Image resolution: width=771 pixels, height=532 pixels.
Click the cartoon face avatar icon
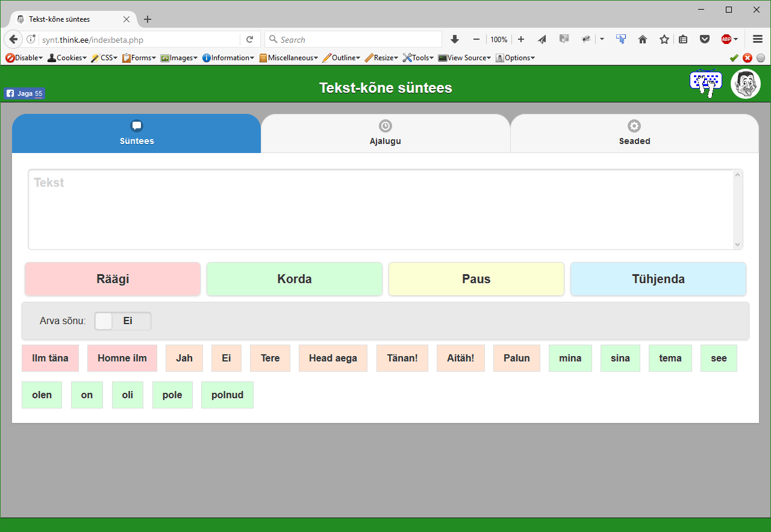tap(745, 84)
